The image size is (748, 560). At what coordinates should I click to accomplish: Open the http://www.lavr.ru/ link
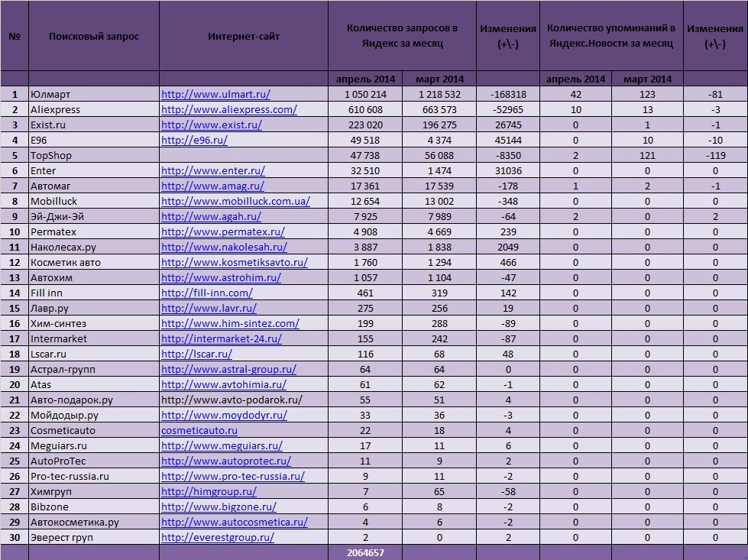click(x=209, y=308)
